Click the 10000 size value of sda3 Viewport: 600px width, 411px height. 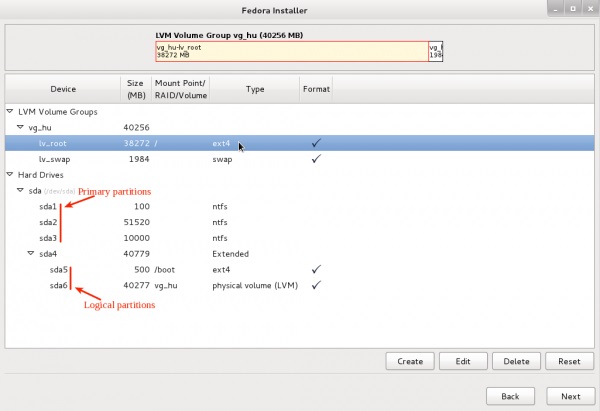(137, 238)
